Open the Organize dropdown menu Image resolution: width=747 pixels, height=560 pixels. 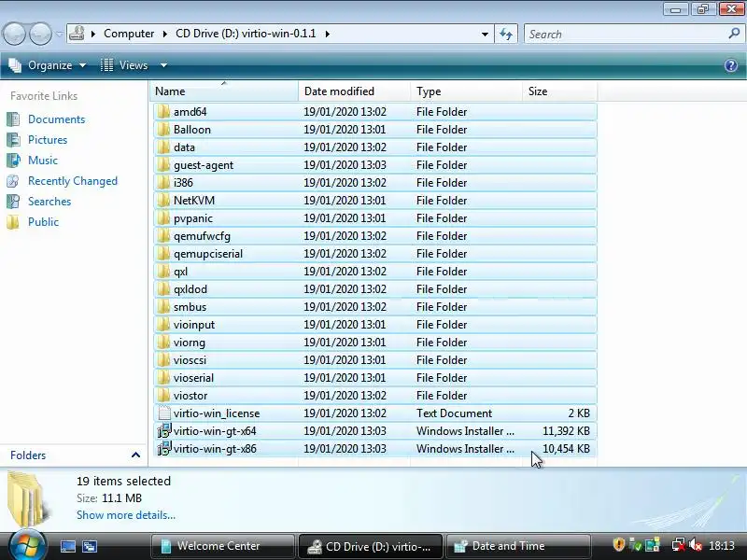[48, 65]
